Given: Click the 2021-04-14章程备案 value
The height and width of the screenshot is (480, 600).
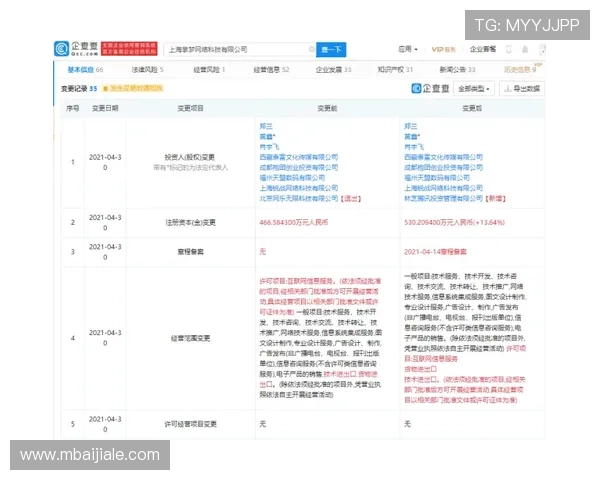Looking at the screenshot, I should [x=435, y=252].
